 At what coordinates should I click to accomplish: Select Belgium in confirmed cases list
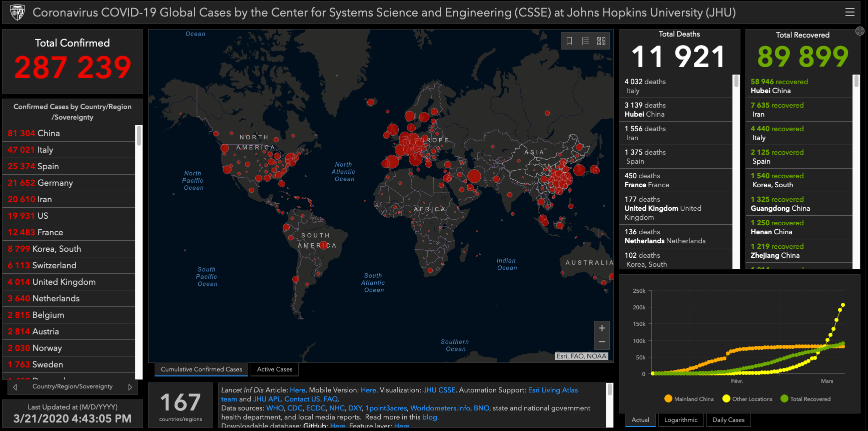pyautogui.click(x=69, y=315)
